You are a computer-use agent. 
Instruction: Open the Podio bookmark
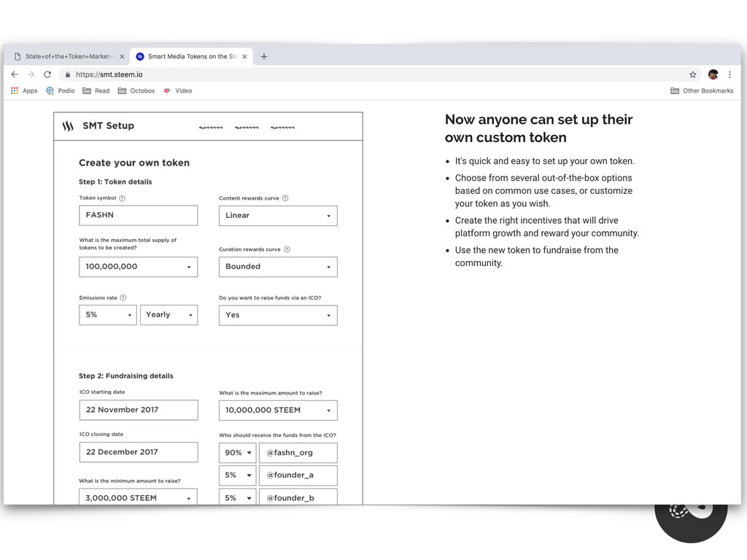click(x=61, y=90)
